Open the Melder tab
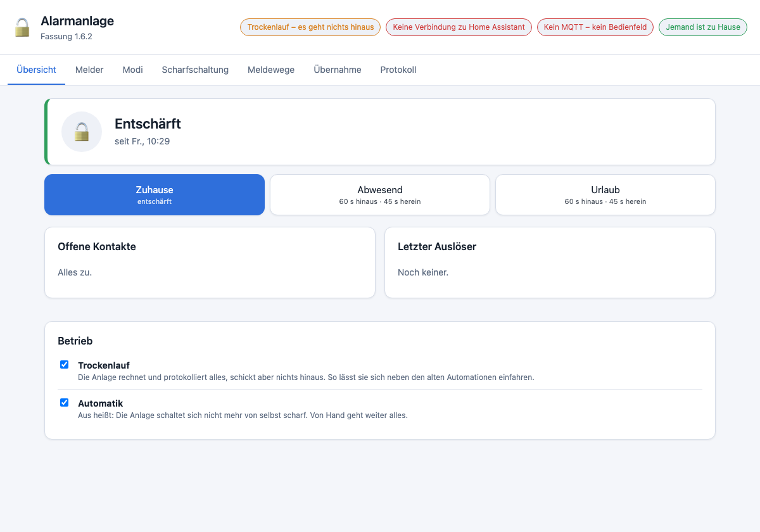Image resolution: width=760 pixels, height=532 pixels. tap(89, 70)
